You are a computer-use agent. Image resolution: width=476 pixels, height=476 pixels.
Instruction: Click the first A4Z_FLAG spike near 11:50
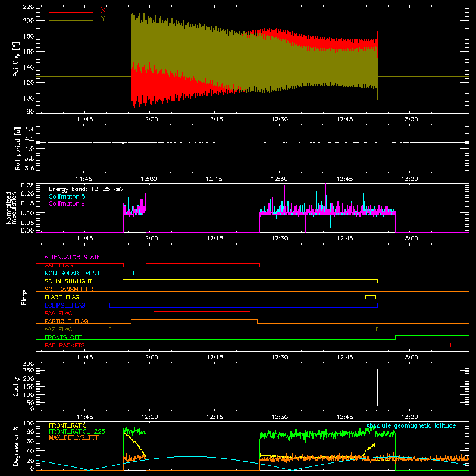coord(110,329)
